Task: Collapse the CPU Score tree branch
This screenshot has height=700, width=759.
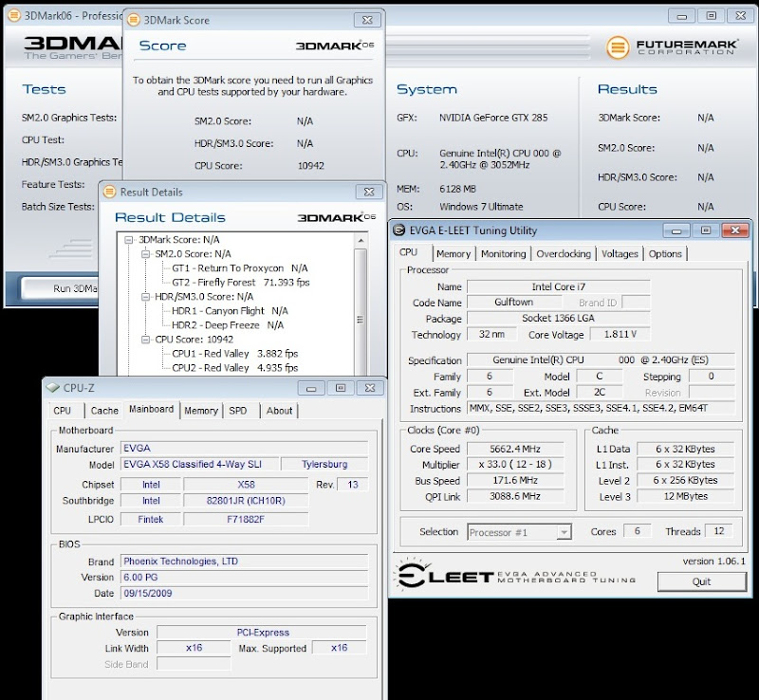Action: [x=146, y=339]
